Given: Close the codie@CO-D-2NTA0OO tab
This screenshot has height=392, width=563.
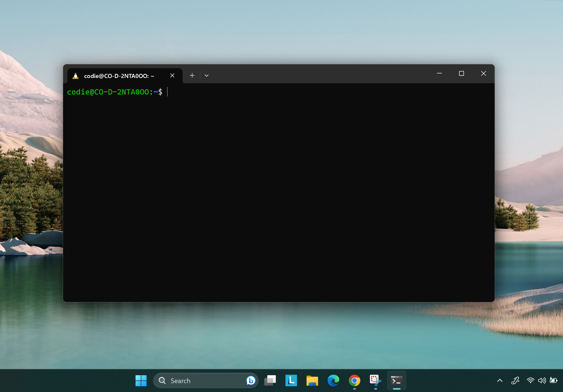Looking at the screenshot, I should click(x=172, y=76).
